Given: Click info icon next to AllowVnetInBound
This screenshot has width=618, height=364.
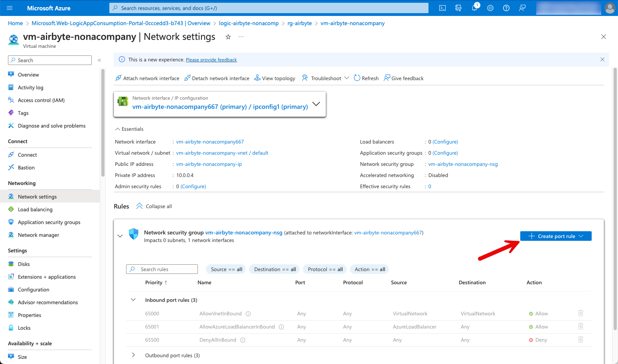Looking at the screenshot, I should [248, 314].
